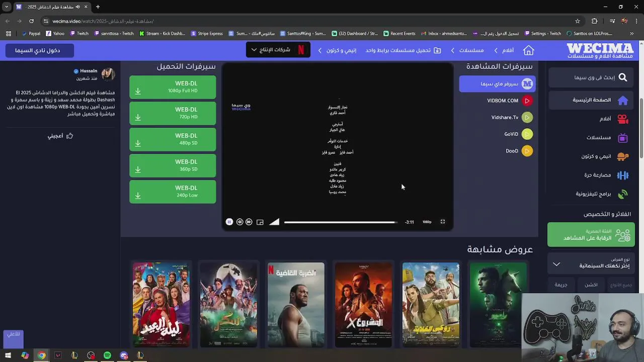Open a new browser tab

coord(98,7)
